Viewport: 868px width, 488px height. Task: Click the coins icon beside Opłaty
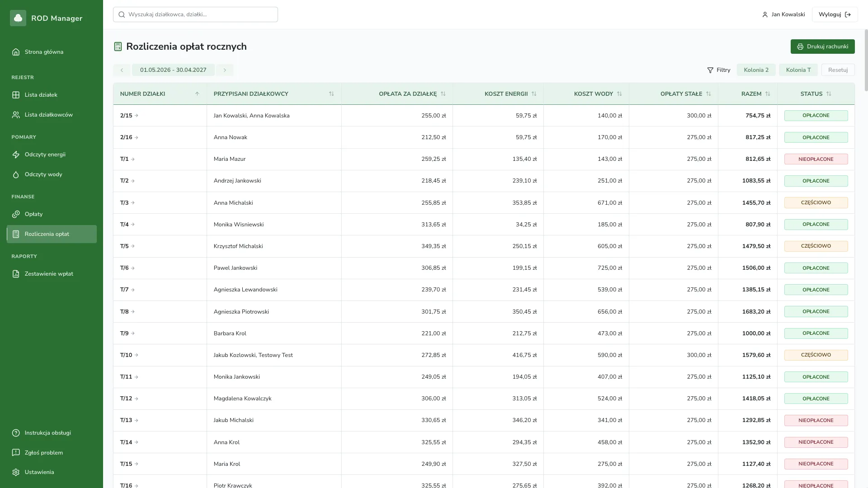(x=16, y=214)
